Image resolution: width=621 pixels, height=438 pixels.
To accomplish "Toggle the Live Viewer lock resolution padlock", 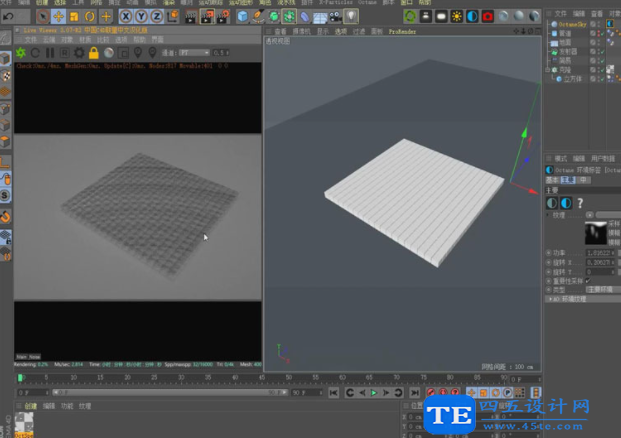I will 94,53.
